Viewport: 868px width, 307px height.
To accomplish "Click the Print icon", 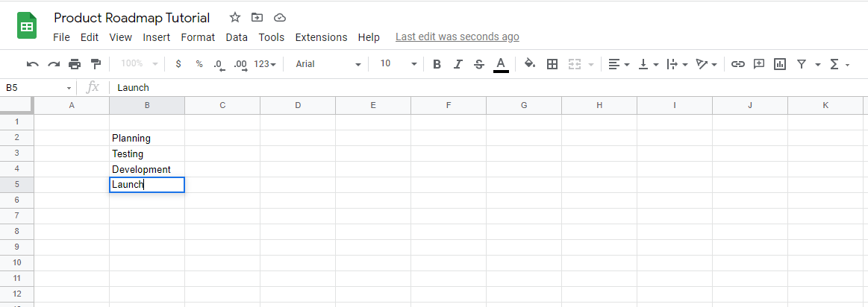I will (75, 64).
